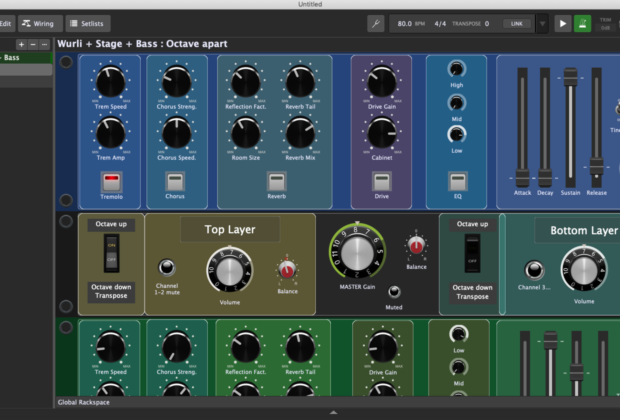This screenshot has height=420, width=620.
Task: Click the Top Layer Volume knob
Action: coord(230,271)
